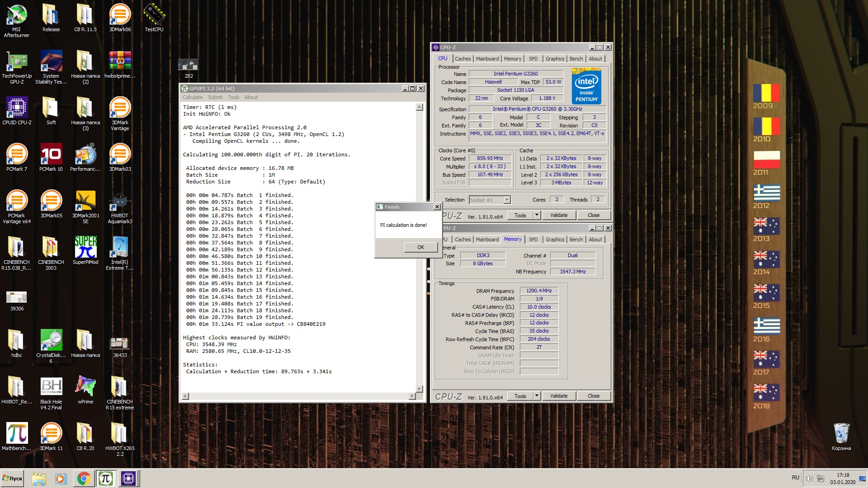Launch PCMark 7 shortcut
The image size is (868, 488).
(x=17, y=157)
